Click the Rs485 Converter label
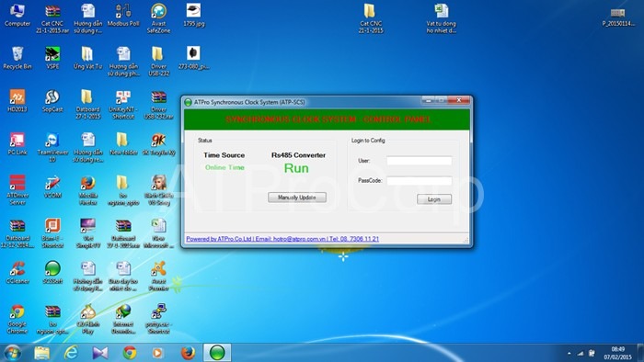644x362 pixels. coord(298,155)
